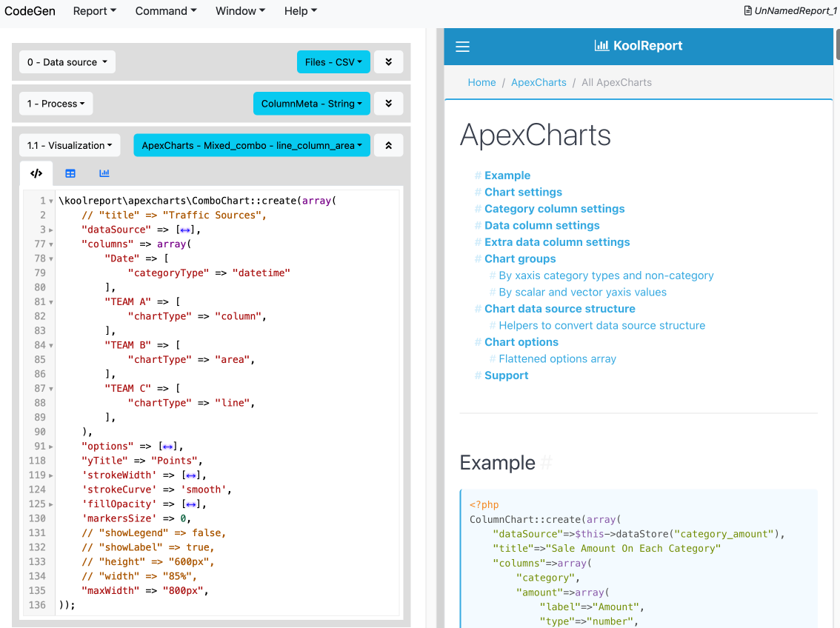Open the KoolReport hamburger menu icon
This screenshot has height=628, width=840.
462,47
